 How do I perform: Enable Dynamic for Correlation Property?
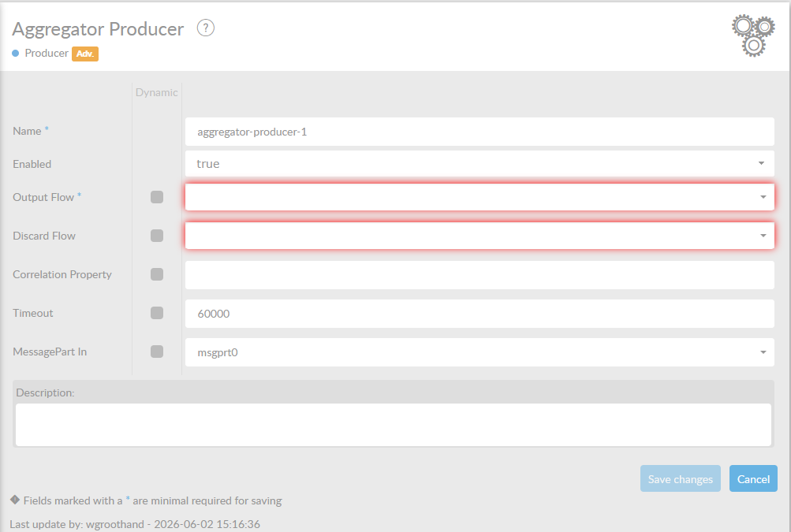tap(157, 273)
